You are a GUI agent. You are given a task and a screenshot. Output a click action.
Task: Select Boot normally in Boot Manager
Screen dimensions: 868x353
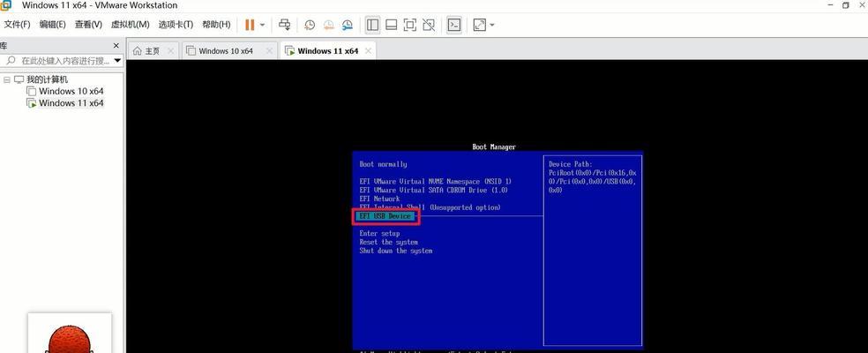point(383,164)
